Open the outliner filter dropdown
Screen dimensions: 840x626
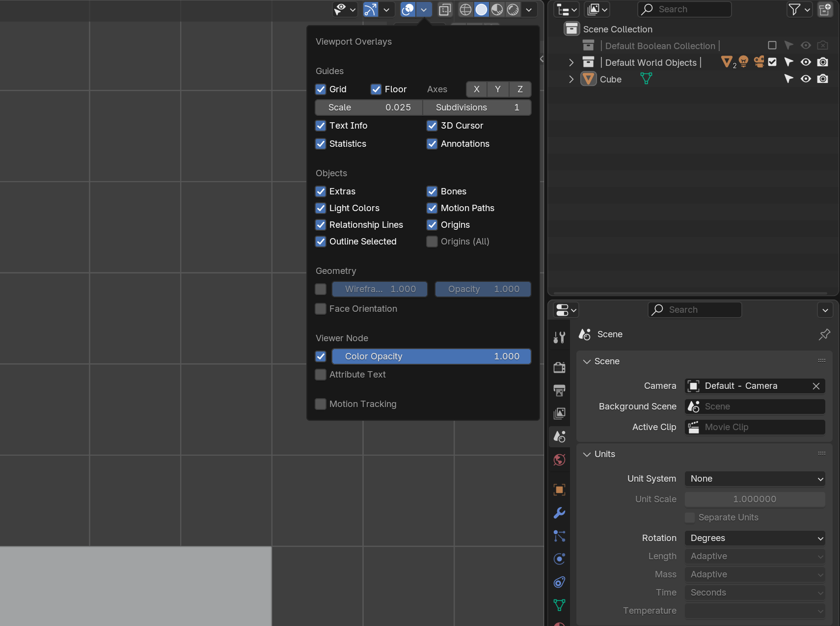[799, 9]
